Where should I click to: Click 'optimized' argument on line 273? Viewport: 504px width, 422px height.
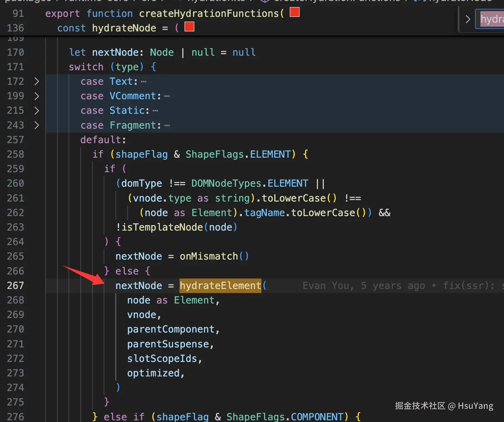[x=153, y=373]
